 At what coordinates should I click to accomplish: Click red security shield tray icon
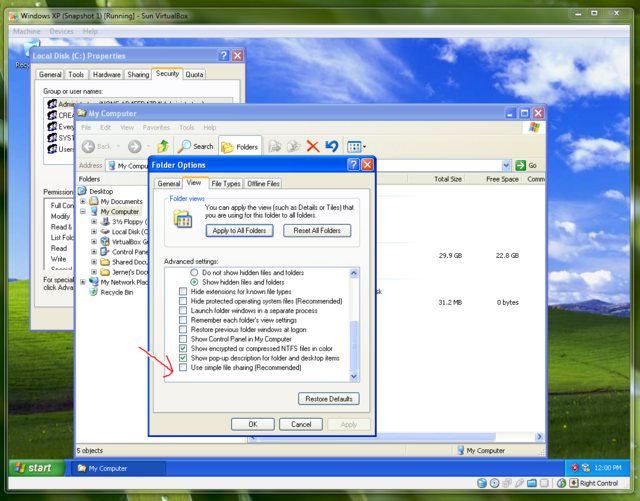pyautogui.click(x=575, y=468)
